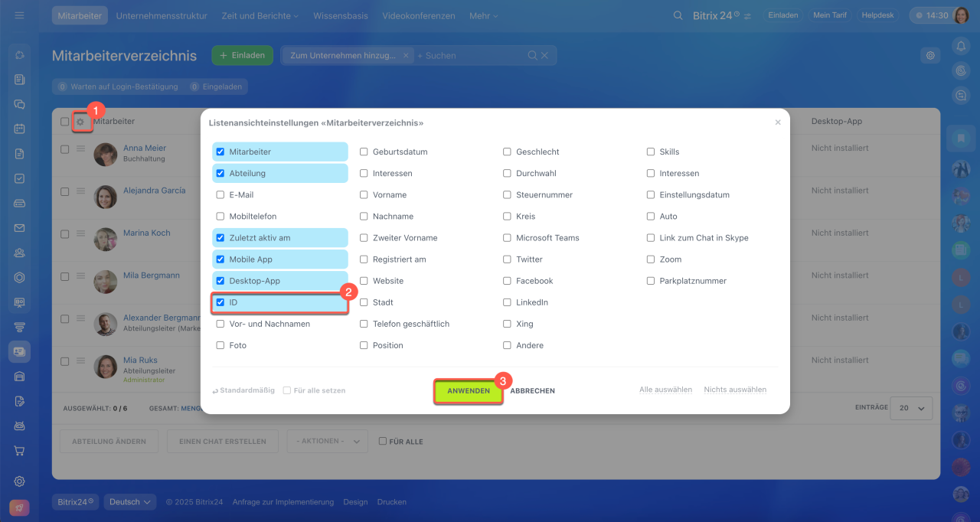
Task: Clear the search field with X icon
Action: pos(545,55)
